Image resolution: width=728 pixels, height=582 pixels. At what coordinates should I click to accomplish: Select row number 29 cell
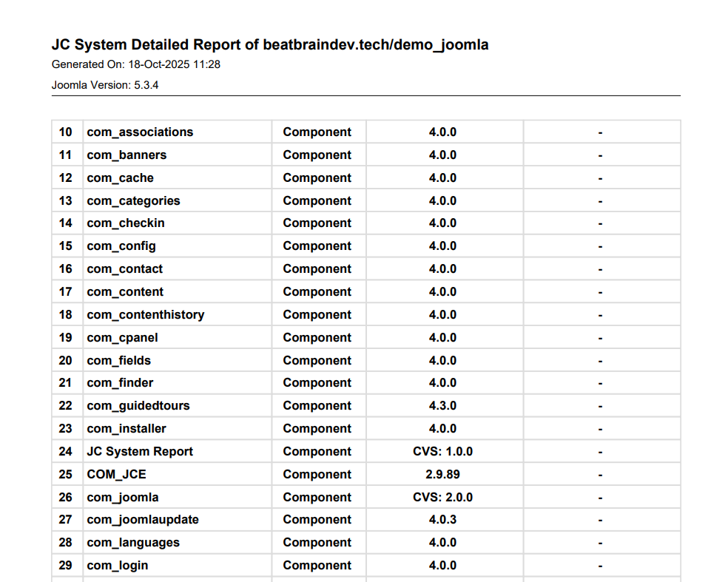pyautogui.click(x=66, y=566)
